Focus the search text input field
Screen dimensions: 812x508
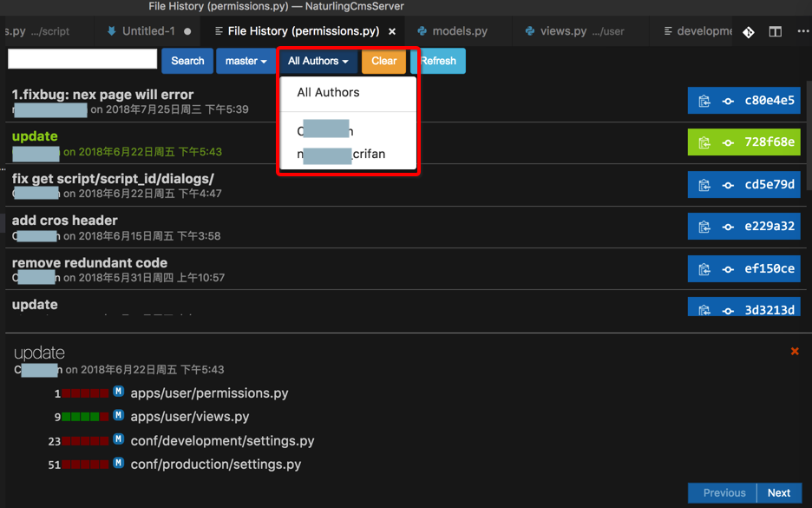(82, 58)
